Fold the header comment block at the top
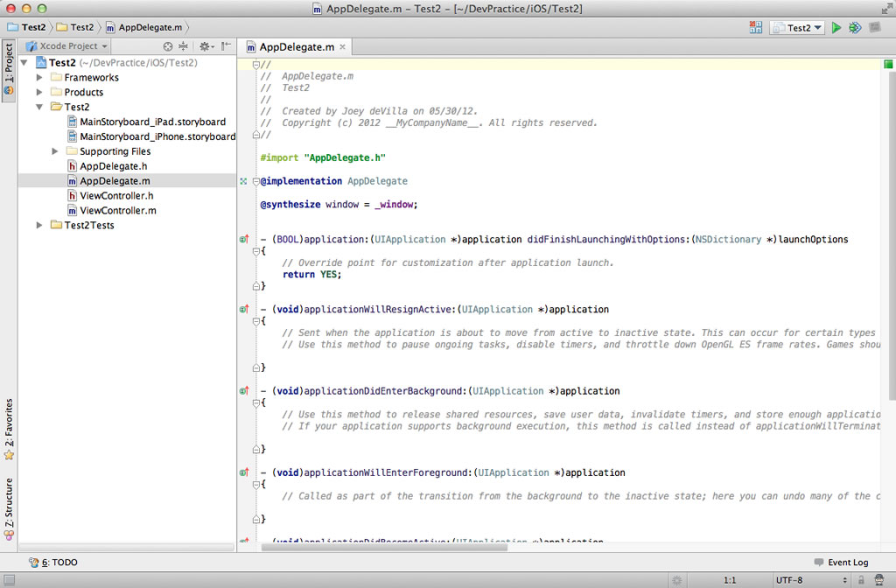Screen dimensions: 896x588 [x=256, y=65]
